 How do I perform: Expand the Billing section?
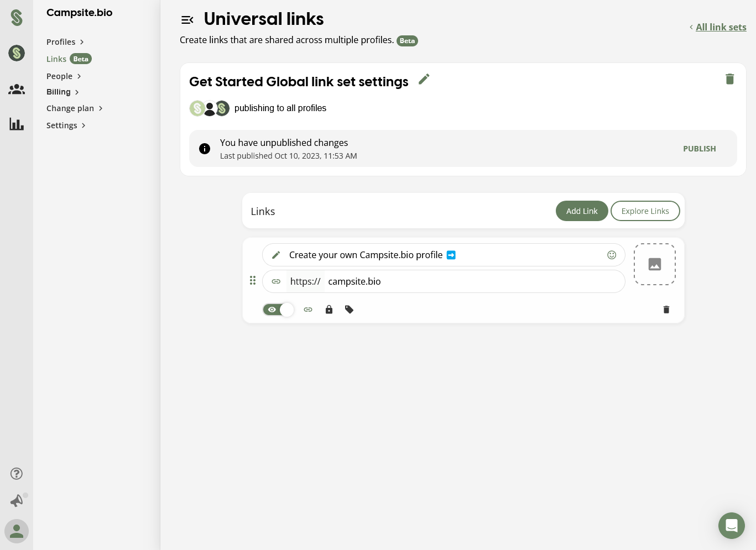pyautogui.click(x=59, y=92)
